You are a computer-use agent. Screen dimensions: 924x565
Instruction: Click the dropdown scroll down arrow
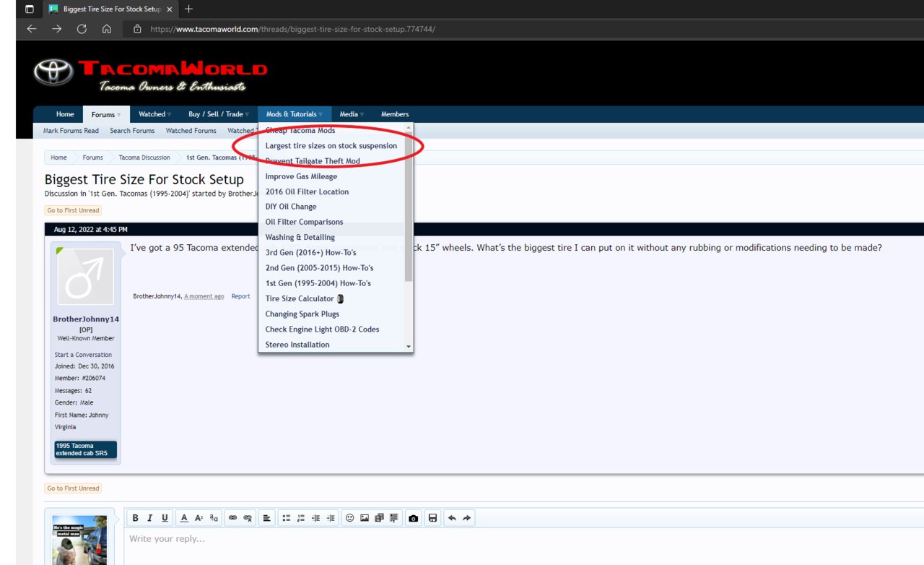(x=409, y=347)
